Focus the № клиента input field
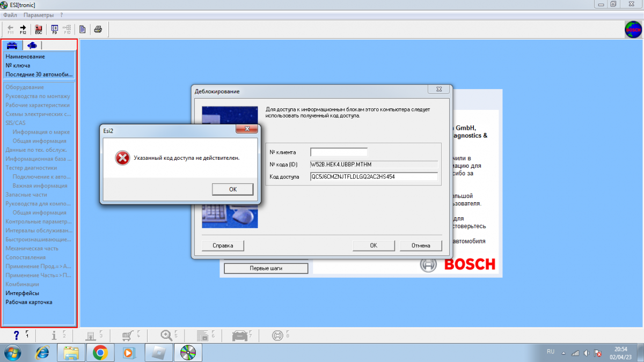644x362 pixels. pyautogui.click(x=339, y=152)
